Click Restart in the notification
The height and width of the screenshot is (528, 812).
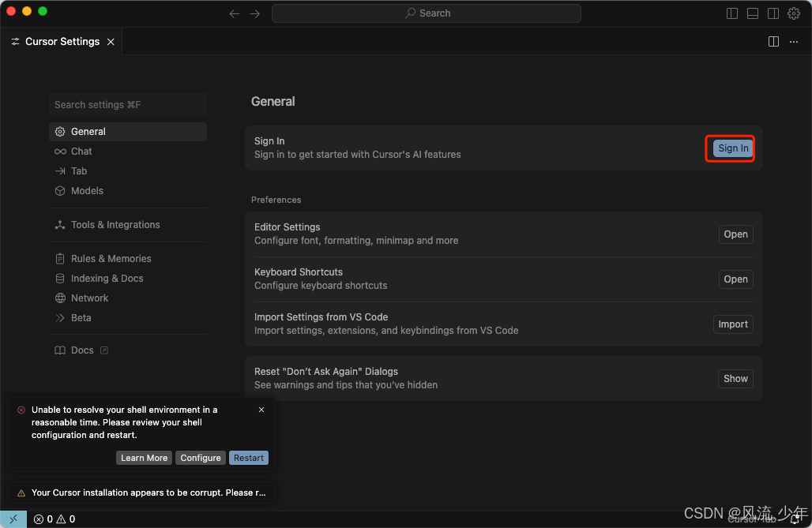249,458
